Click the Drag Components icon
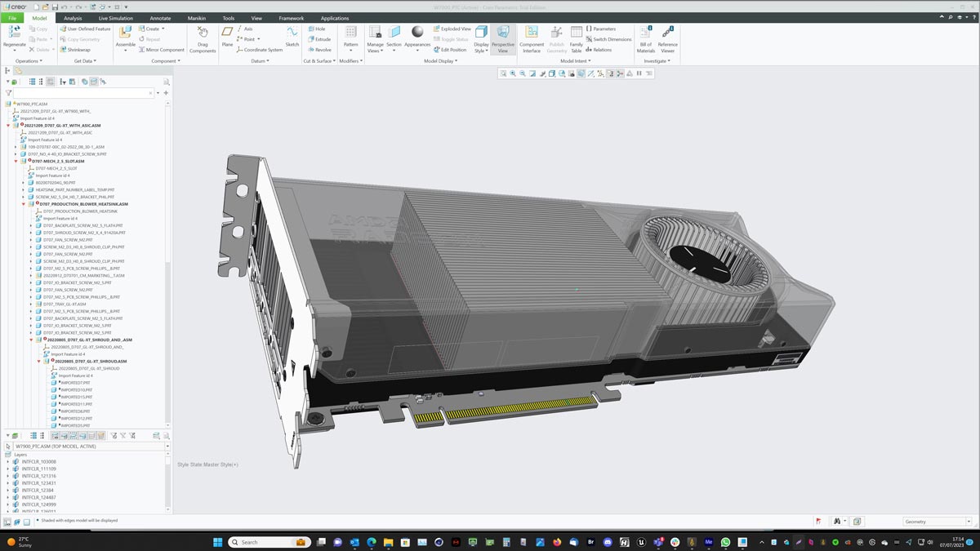The width and height of the screenshot is (980, 551). tap(203, 34)
